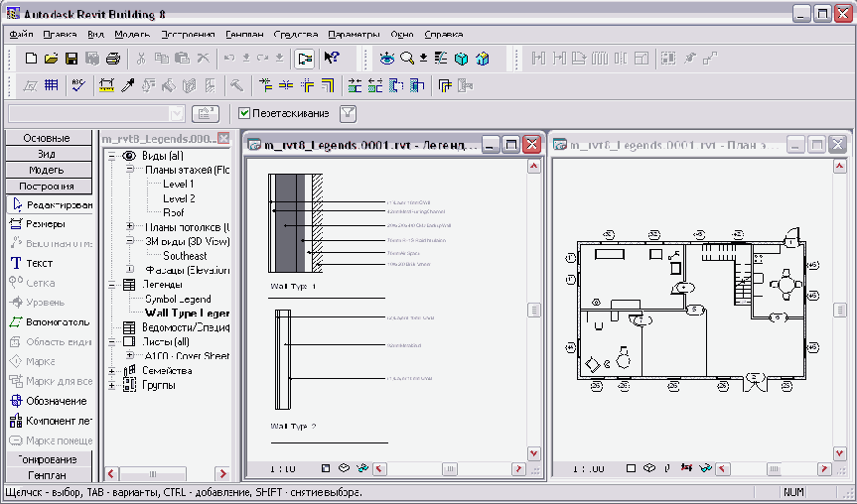Open the Вид menu
857x504 pixels.
tap(95, 34)
